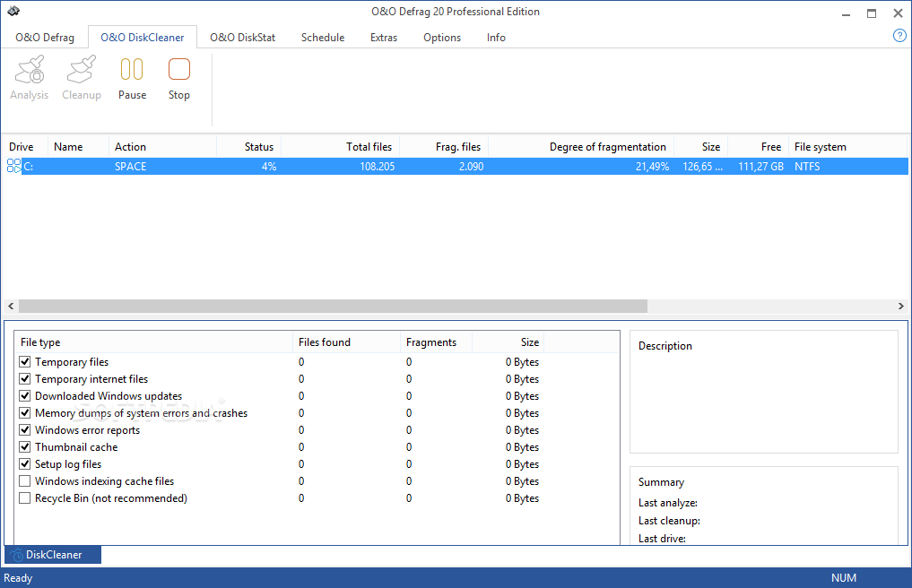Screen dimensions: 912x588
Task: Click the File type column header
Action: 153,342
